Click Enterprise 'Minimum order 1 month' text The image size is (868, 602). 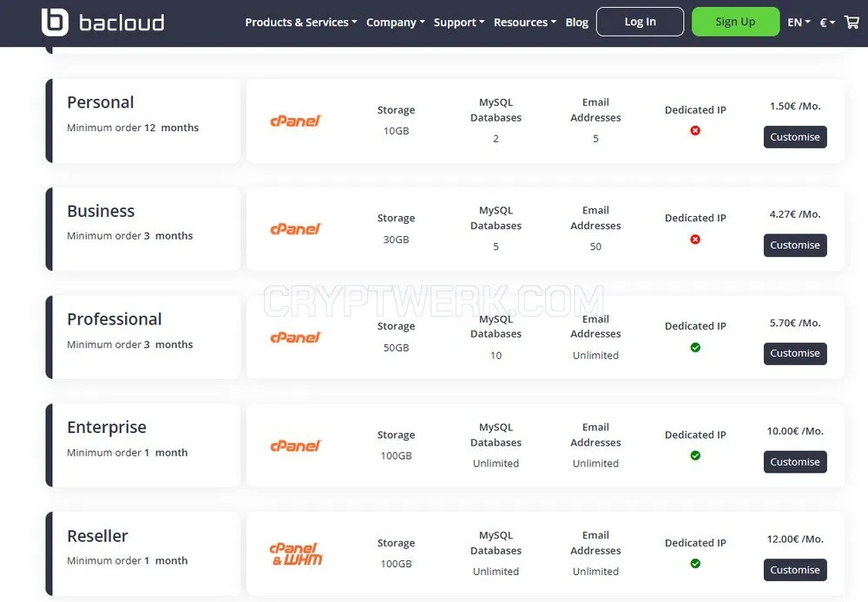click(x=128, y=453)
